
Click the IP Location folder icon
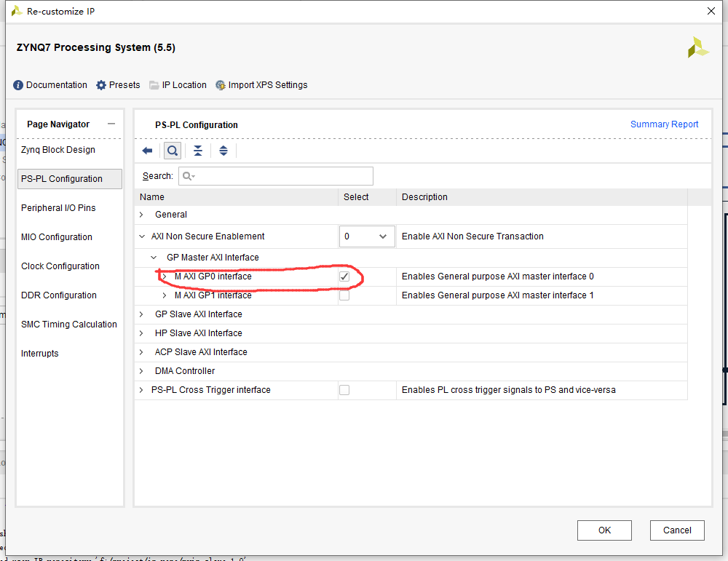click(154, 85)
